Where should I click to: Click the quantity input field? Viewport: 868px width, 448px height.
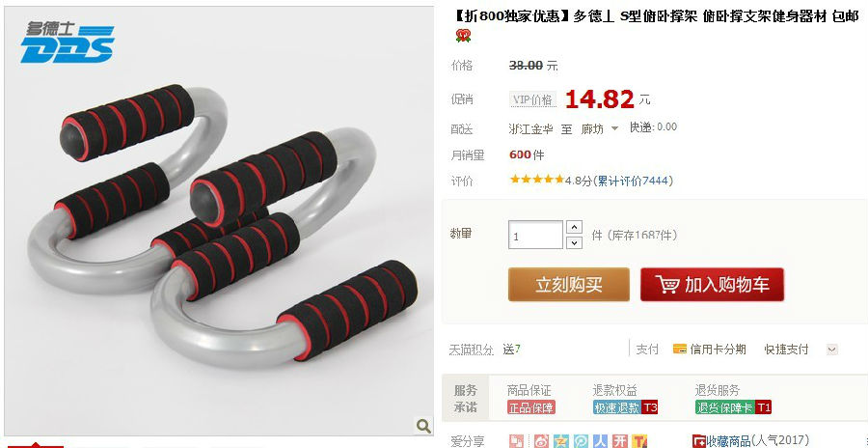click(x=535, y=235)
